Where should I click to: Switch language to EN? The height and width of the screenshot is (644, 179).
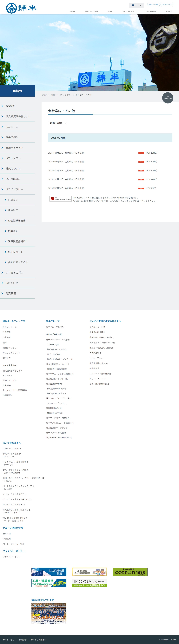(x=140, y=5)
